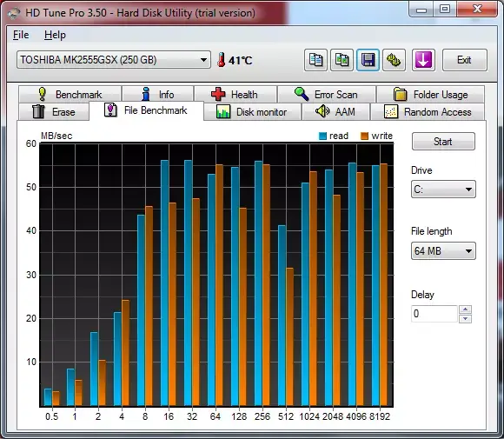
Task: Decrease the Delay value with down arrow
Action: pyautogui.click(x=466, y=319)
